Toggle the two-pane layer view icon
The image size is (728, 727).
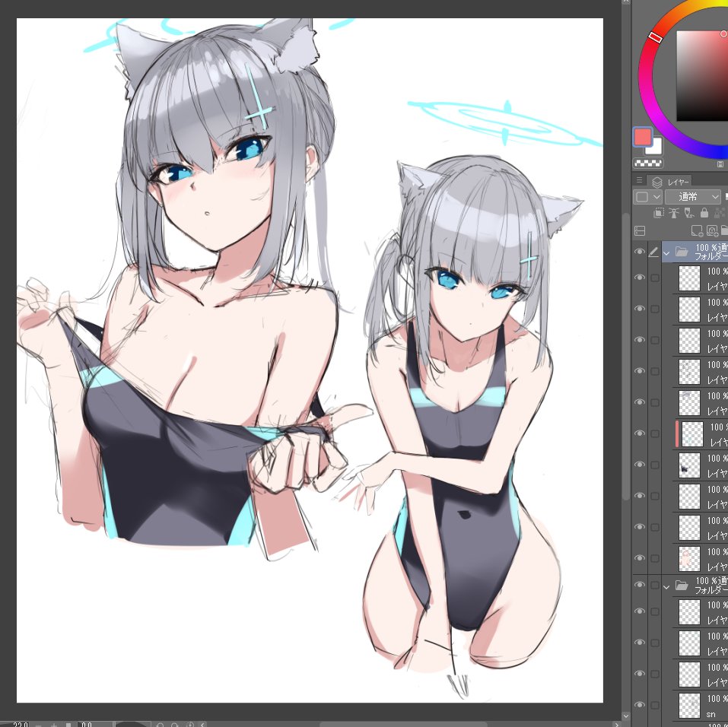pos(639,230)
